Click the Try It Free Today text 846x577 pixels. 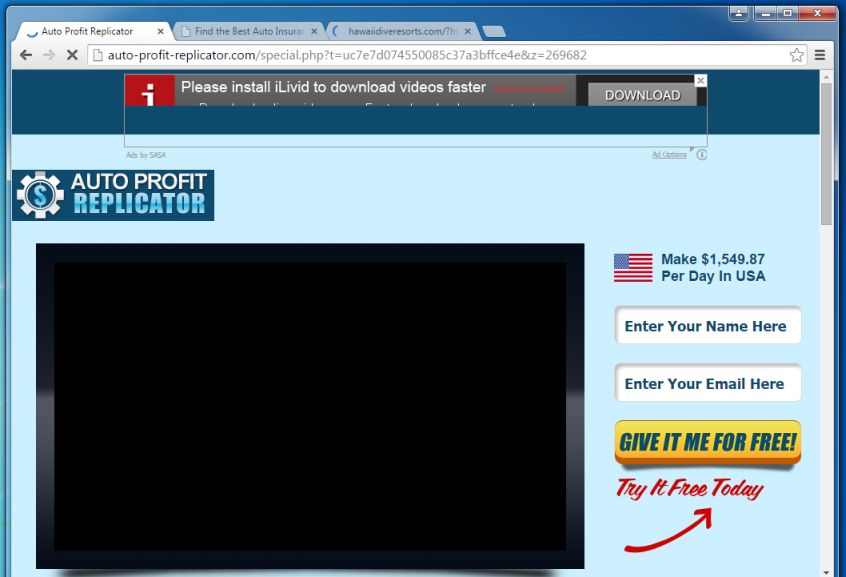[x=690, y=488]
